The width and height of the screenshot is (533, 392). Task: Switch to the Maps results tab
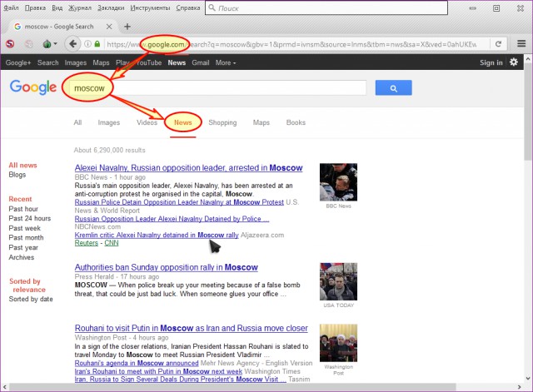pyautogui.click(x=261, y=122)
